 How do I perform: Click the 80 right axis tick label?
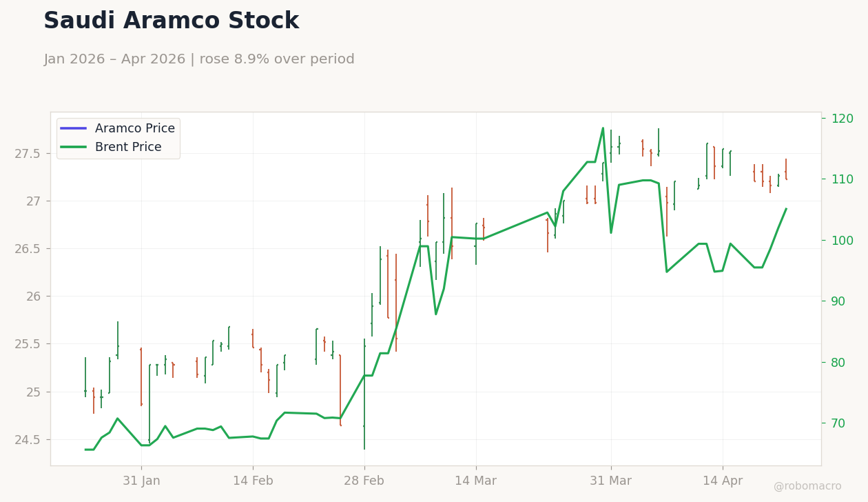click(x=840, y=363)
